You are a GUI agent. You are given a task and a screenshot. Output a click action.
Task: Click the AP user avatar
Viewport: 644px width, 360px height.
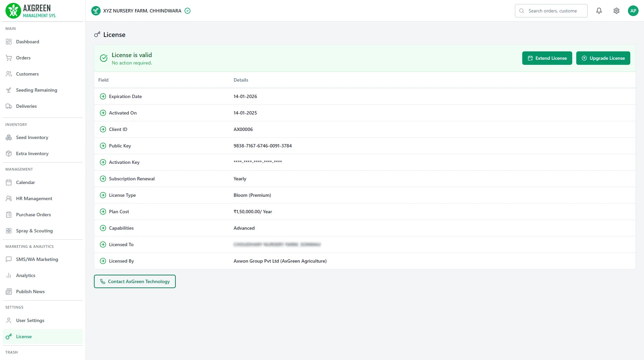[633, 11]
